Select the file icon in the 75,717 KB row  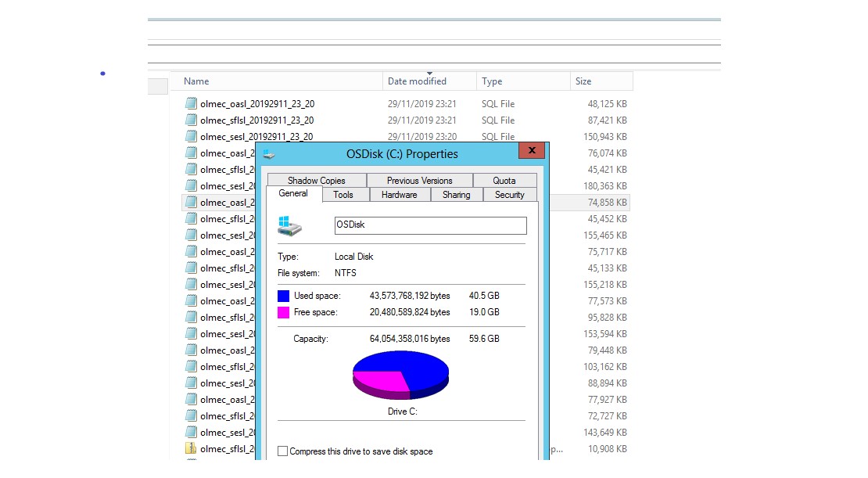[x=191, y=251]
